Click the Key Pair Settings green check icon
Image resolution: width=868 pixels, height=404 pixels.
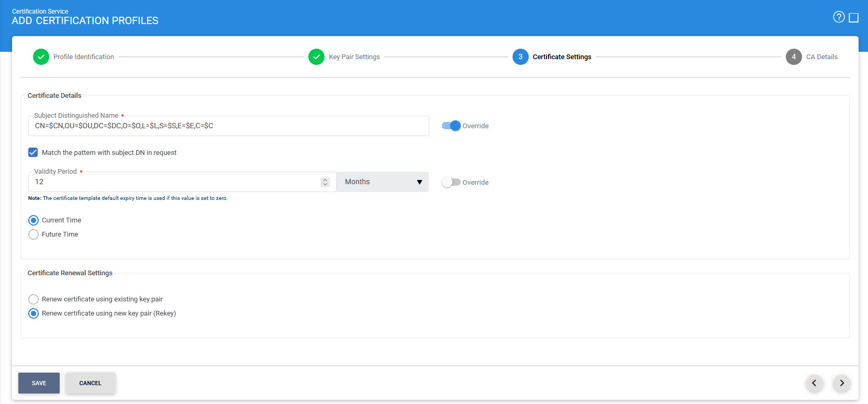coord(316,57)
